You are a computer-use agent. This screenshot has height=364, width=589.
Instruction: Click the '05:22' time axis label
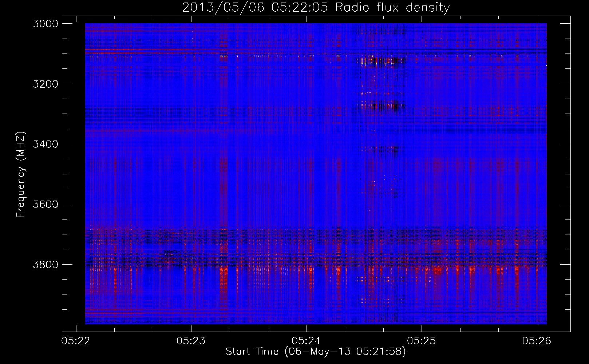tap(76, 341)
